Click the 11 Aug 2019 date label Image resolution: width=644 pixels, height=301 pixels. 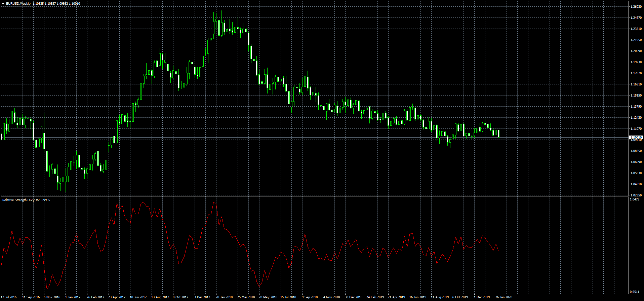(x=440, y=297)
